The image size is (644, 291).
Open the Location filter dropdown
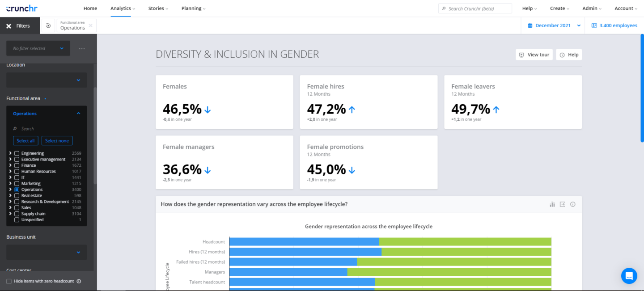click(x=47, y=80)
